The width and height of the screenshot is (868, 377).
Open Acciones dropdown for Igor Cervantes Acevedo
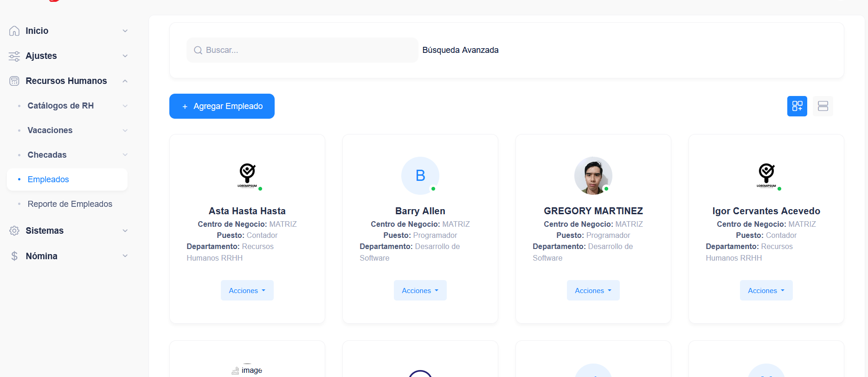pyautogui.click(x=766, y=290)
